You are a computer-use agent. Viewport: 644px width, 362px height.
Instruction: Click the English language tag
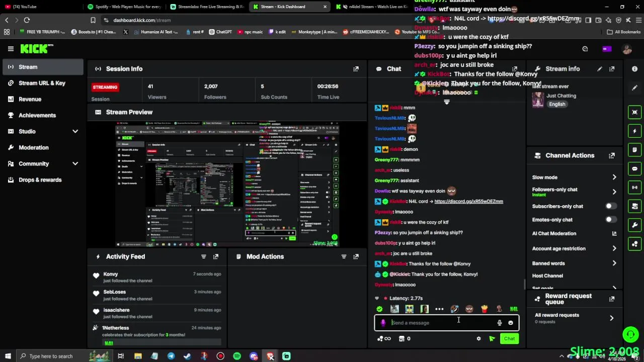click(x=557, y=104)
